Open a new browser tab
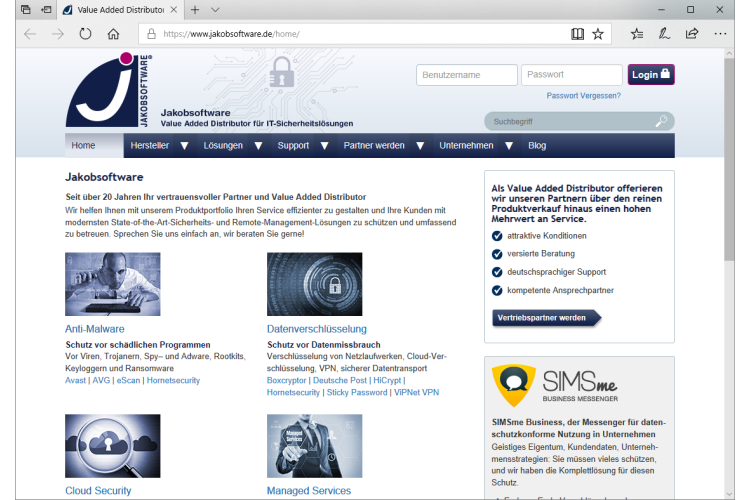 (195, 9)
